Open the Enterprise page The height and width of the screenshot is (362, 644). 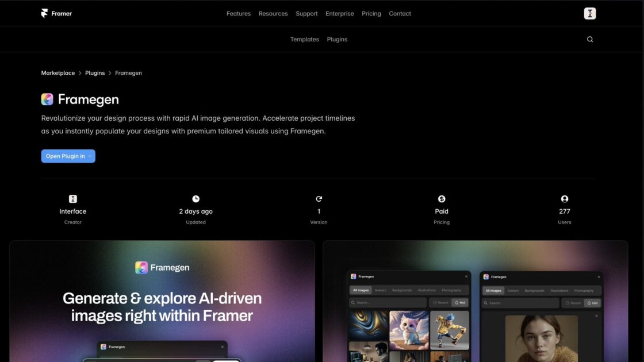pos(340,14)
